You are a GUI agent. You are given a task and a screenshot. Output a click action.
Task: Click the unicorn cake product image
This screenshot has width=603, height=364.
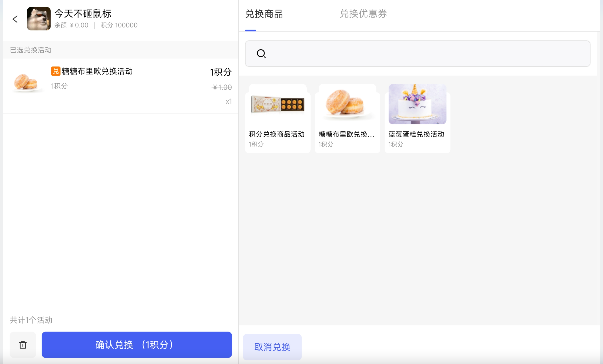tap(417, 104)
